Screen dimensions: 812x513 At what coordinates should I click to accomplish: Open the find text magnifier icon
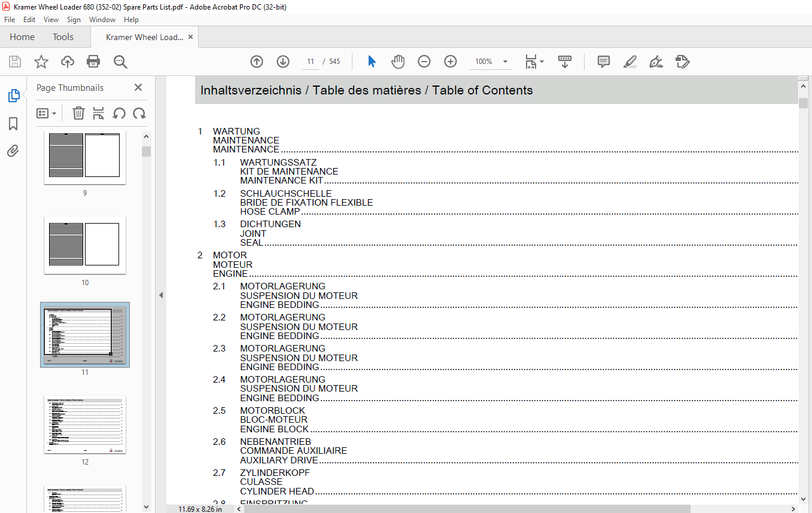pyautogui.click(x=120, y=62)
